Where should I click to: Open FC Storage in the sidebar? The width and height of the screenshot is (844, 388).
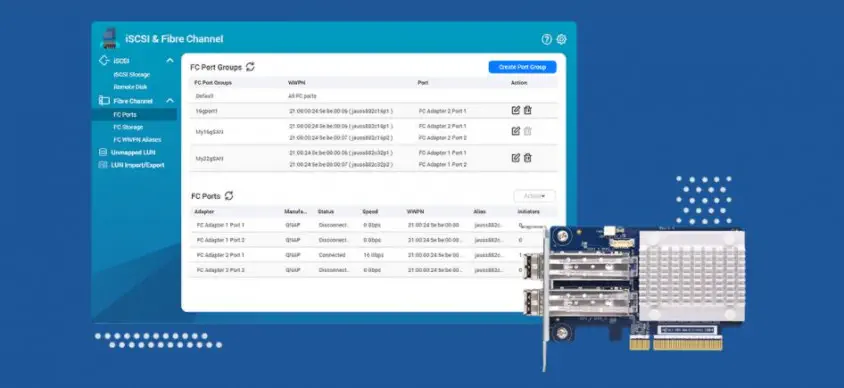pyautogui.click(x=128, y=127)
